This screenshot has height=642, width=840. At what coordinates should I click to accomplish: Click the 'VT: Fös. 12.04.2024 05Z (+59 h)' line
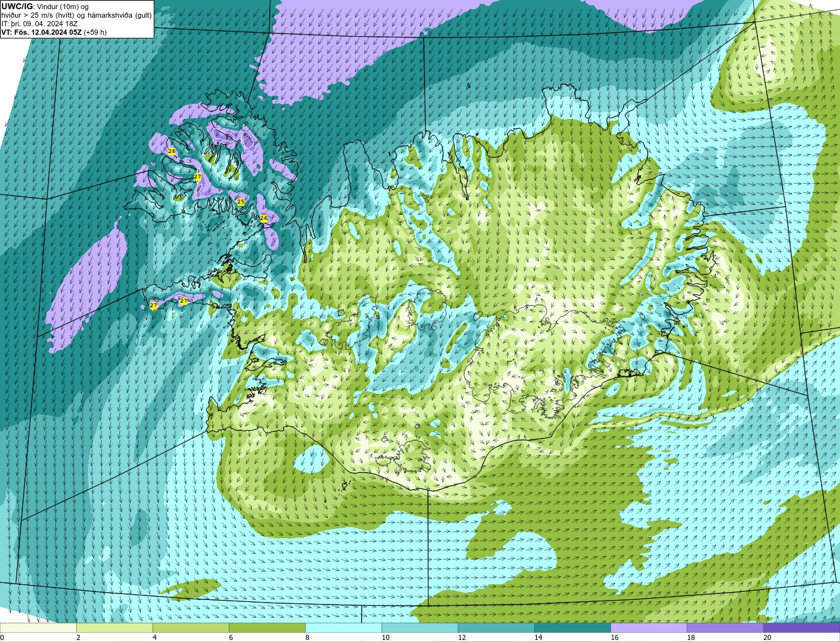[x=54, y=32]
